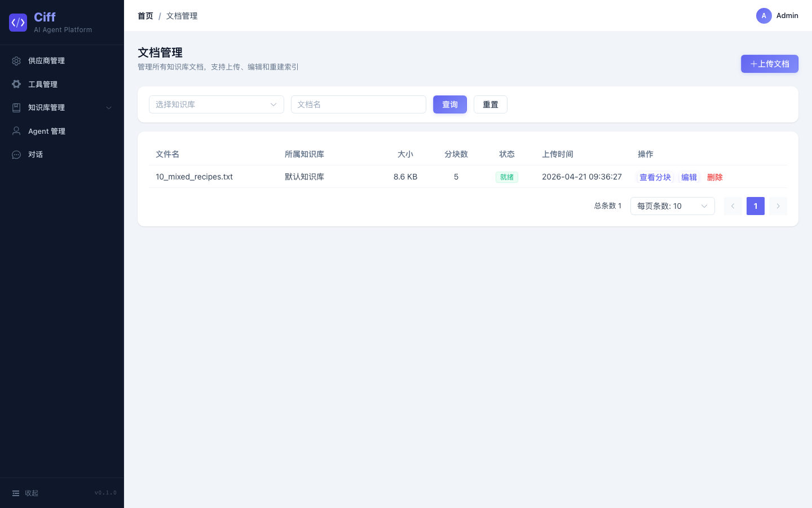
Task: Click the collapse sidebar menu icon
Action: 16,493
